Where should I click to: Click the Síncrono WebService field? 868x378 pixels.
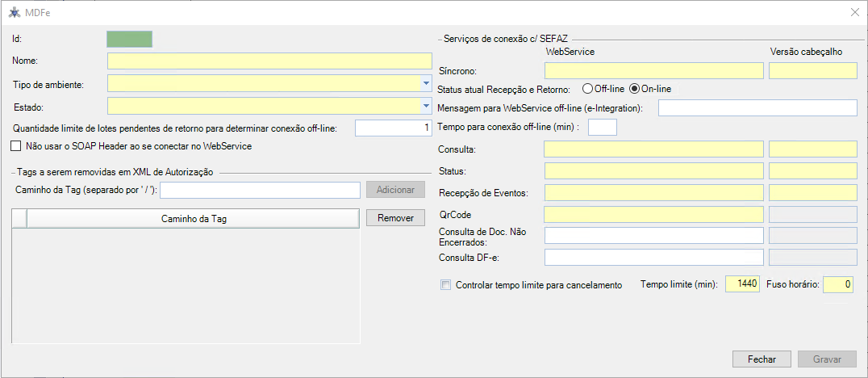pyautogui.click(x=653, y=71)
